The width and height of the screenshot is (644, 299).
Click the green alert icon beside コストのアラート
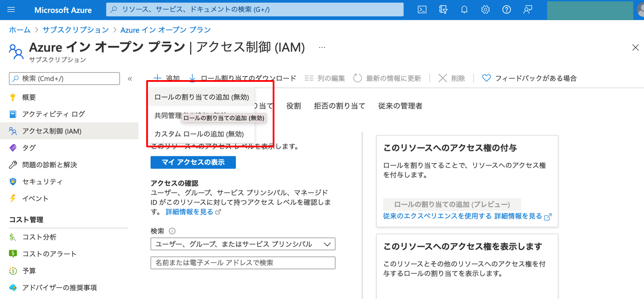[x=13, y=254]
